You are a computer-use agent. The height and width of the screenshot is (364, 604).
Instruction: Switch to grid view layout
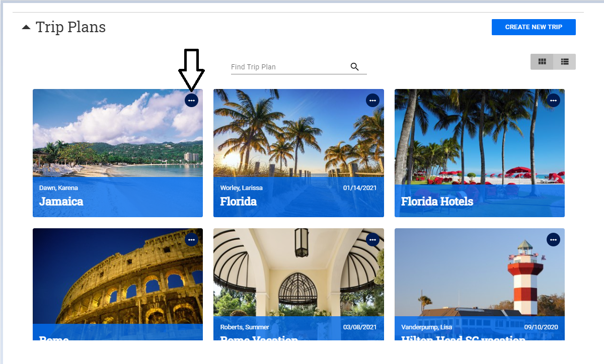pos(542,61)
